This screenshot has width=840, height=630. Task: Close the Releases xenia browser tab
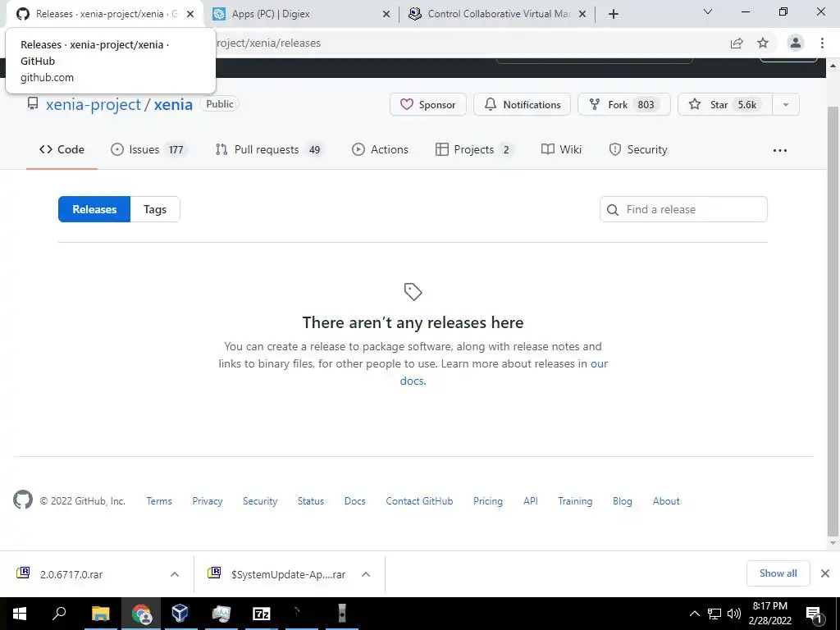click(x=190, y=14)
